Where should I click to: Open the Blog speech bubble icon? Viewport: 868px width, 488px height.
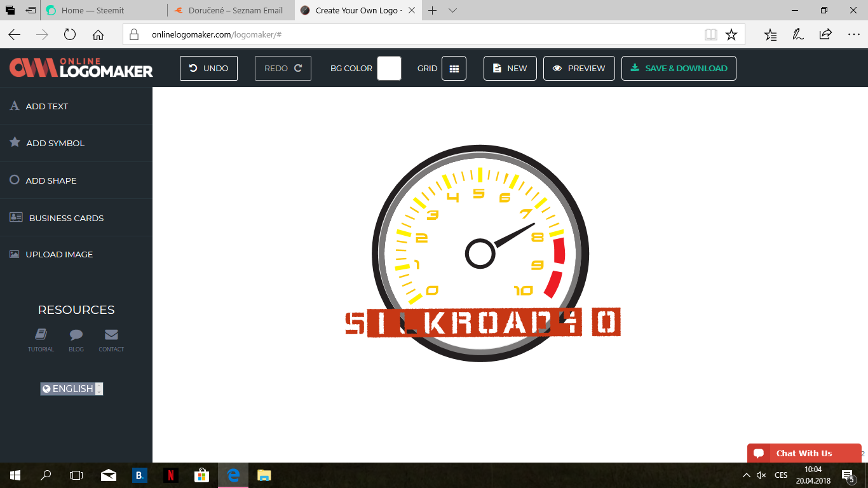coord(76,335)
